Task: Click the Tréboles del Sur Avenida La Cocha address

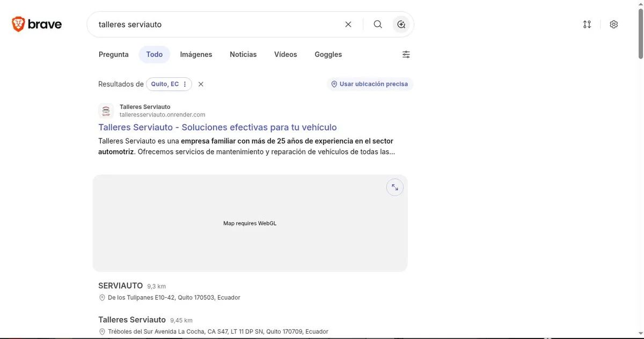Action: pos(217,331)
